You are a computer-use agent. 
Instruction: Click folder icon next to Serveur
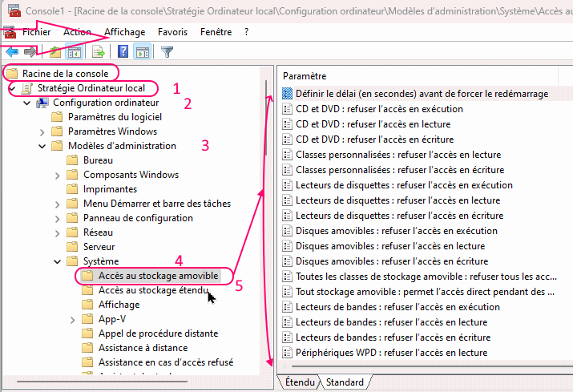pyautogui.click(x=72, y=247)
